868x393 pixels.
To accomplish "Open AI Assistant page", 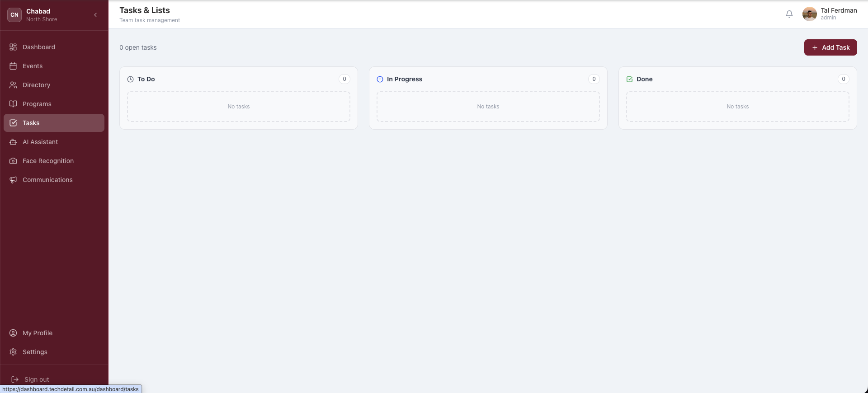I will [54, 142].
